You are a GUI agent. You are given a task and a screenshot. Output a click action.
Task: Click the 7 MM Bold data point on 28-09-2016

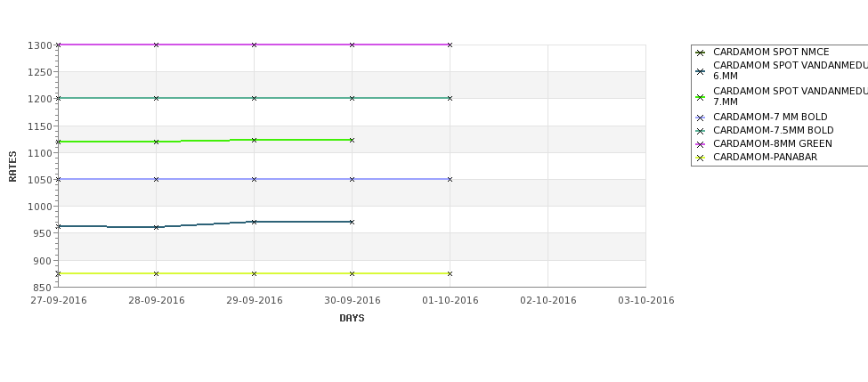(x=156, y=179)
